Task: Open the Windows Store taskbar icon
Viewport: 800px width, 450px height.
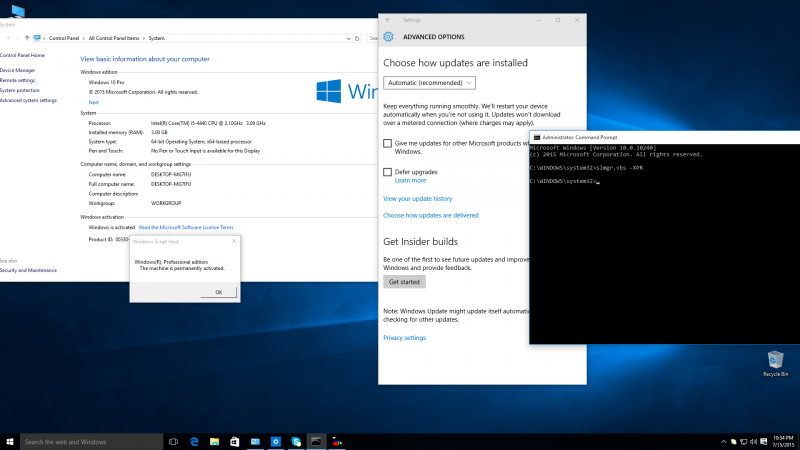Action: tap(235, 442)
